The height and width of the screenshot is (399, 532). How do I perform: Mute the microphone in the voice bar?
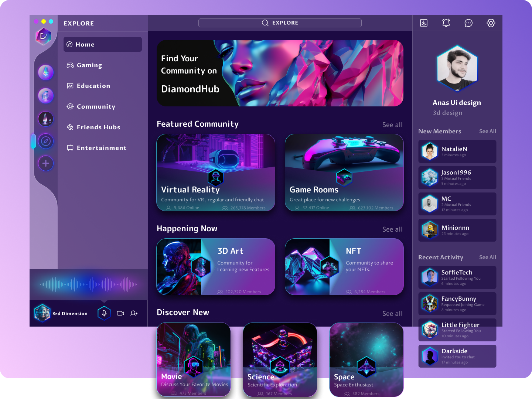[104, 313]
